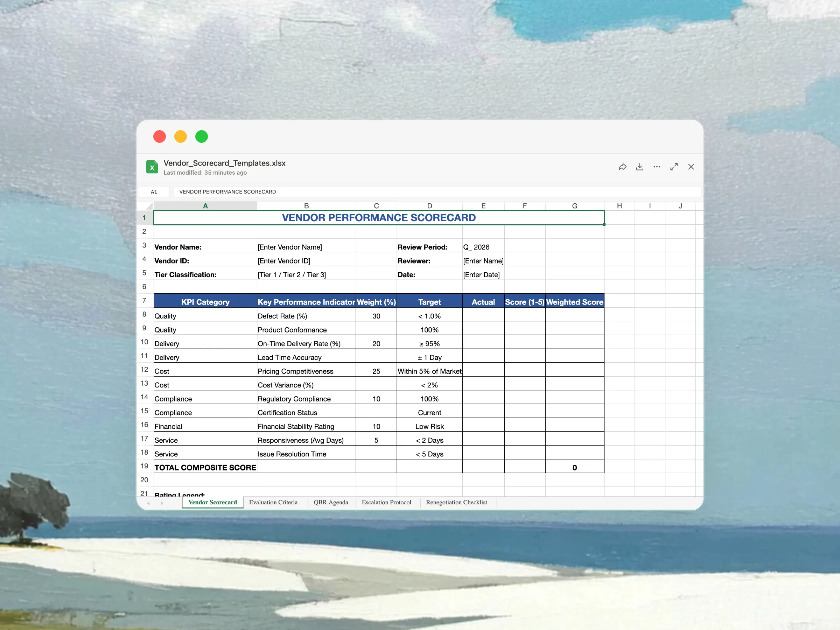Download the spreadsheet file
The height and width of the screenshot is (630, 840).
pyautogui.click(x=639, y=167)
